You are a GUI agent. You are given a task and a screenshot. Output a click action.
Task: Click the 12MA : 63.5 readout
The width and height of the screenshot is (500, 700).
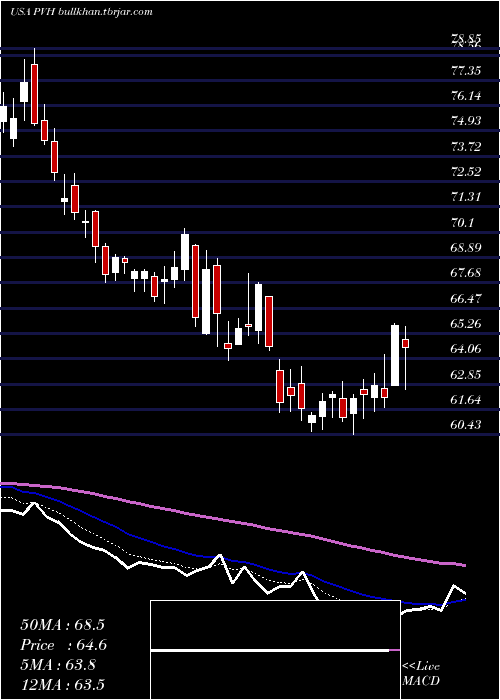(62, 684)
